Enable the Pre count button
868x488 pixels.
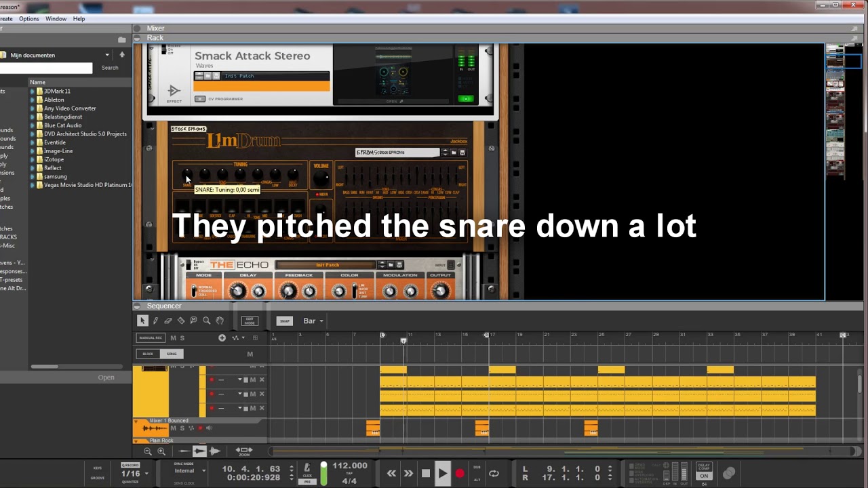[x=307, y=482]
